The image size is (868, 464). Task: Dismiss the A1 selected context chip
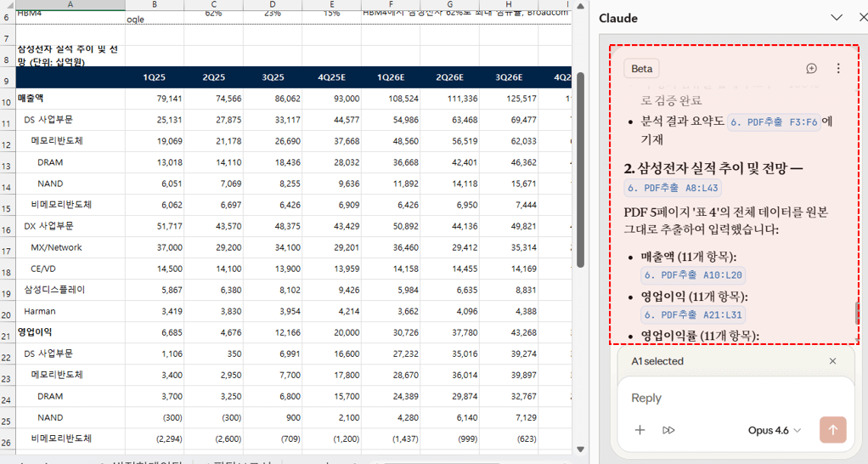(x=832, y=361)
